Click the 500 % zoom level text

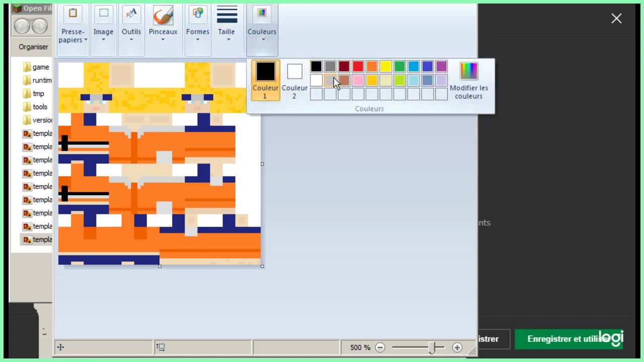[360, 347]
